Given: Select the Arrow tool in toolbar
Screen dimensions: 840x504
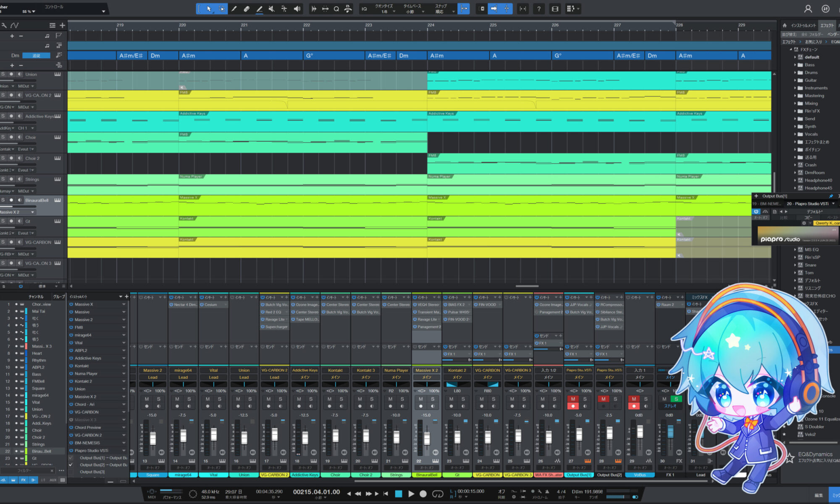Looking at the screenshot, I should 209,8.
